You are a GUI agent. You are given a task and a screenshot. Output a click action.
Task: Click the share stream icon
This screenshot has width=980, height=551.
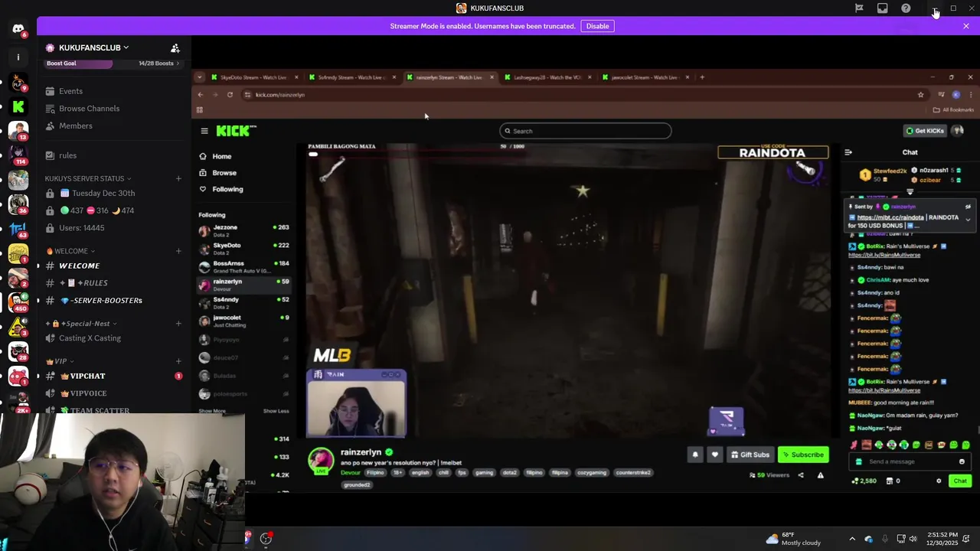(801, 475)
